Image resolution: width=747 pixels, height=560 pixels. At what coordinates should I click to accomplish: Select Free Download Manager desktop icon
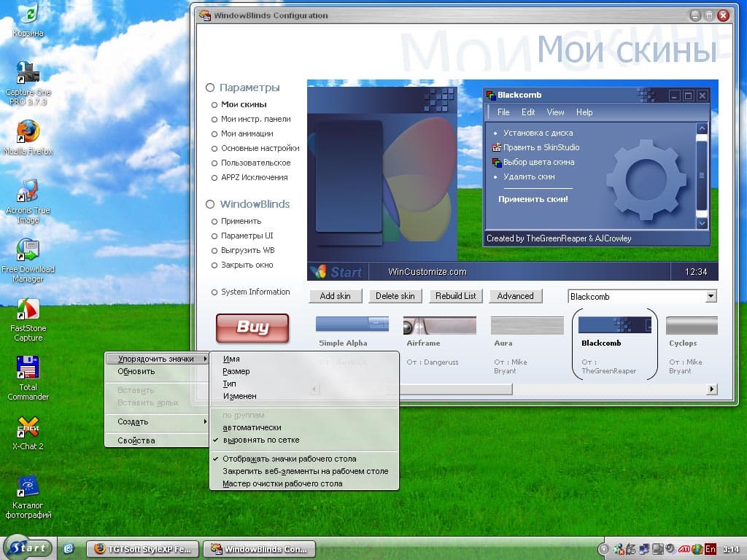pos(28,260)
